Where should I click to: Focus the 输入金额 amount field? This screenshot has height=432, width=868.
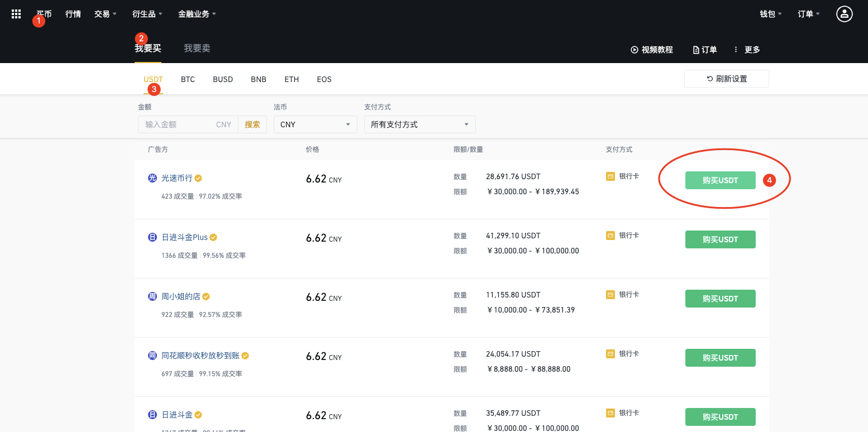[x=188, y=124]
